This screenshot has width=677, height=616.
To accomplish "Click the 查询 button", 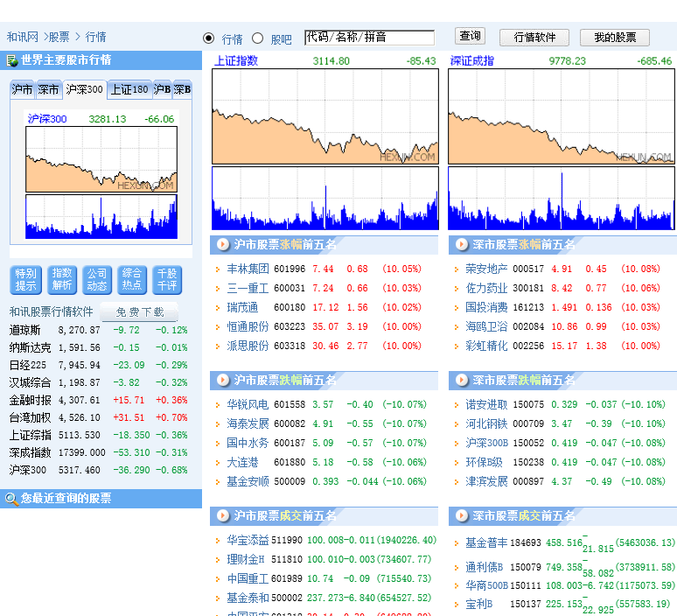I will (471, 36).
